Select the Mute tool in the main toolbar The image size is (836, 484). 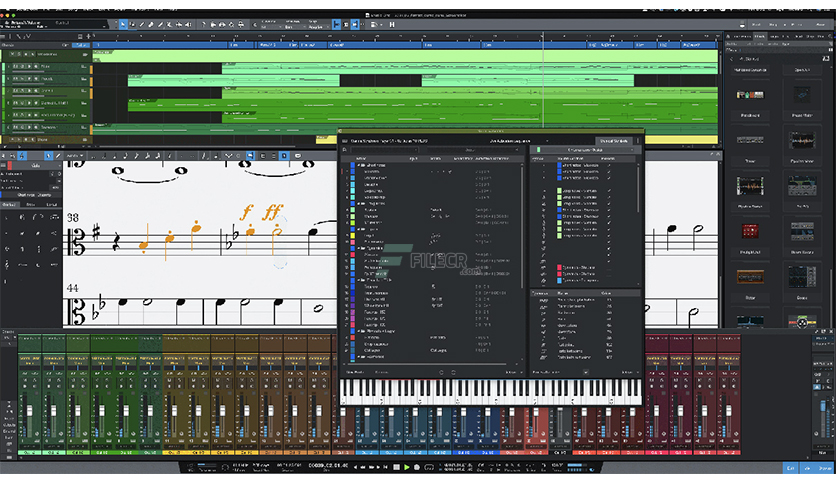pos(170,24)
